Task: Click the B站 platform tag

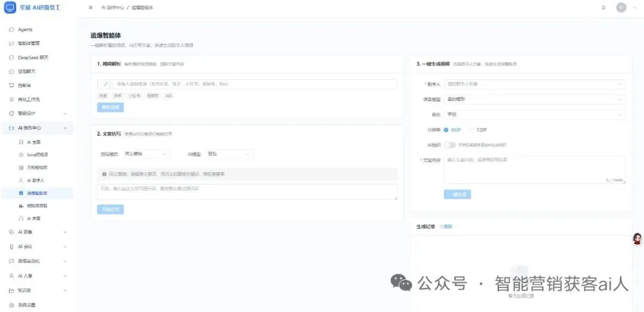Action: pyautogui.click(x=168, y=95)
